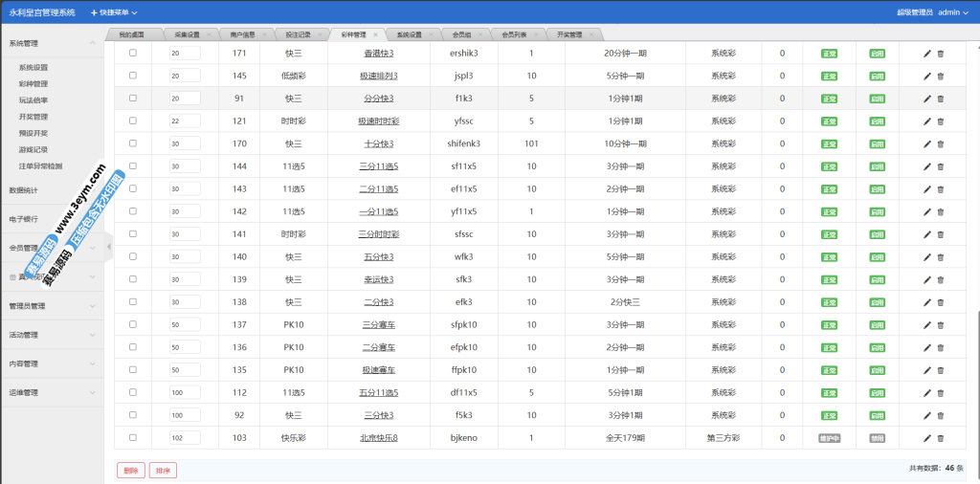Select the checkbox for the 幸运快3 row
The image size is (980, 484).
click(x=133, y=279)
